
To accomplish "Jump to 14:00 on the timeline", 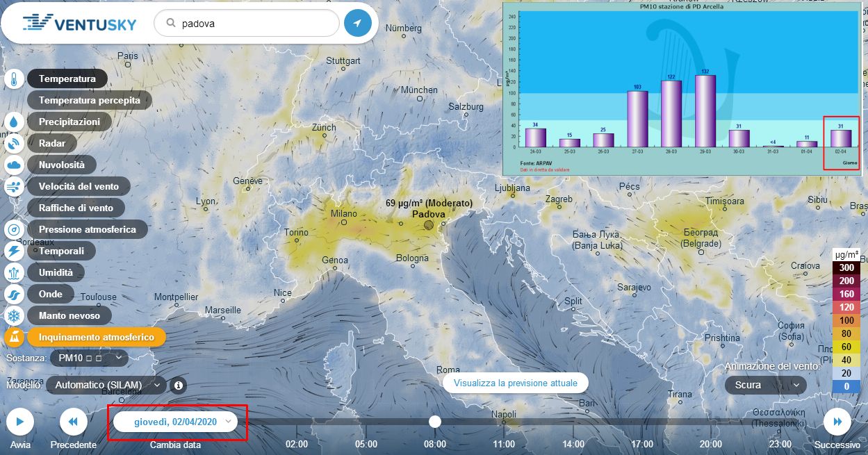I will 573,444.
